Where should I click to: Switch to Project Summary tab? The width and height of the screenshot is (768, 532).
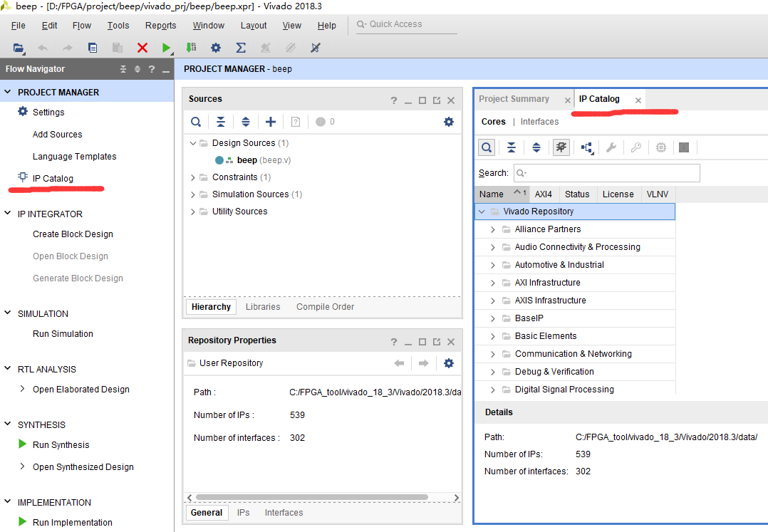514,99
